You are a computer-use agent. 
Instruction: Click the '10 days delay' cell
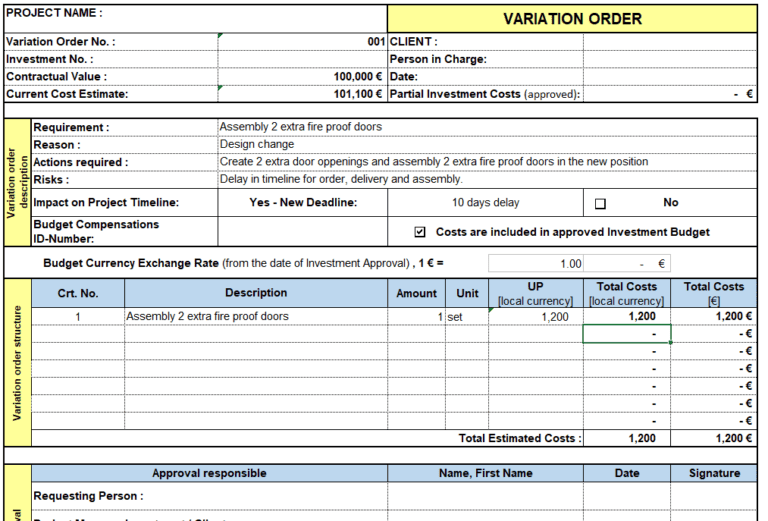[x=485, y=203]
